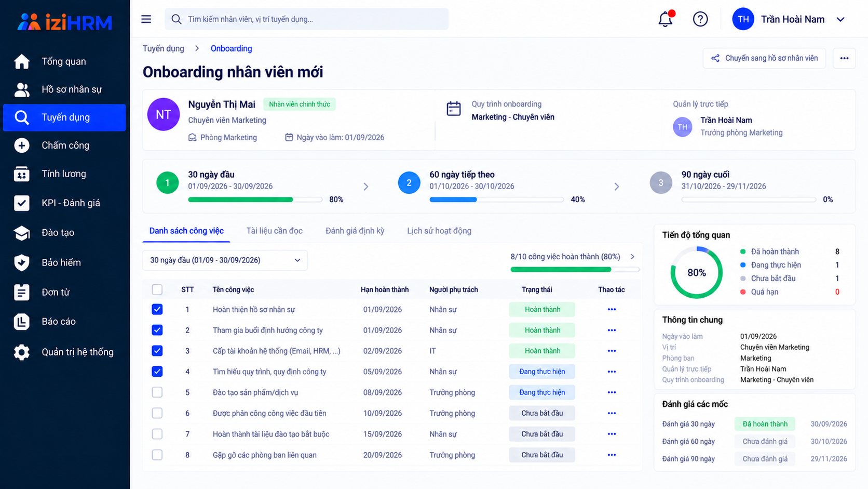This screenshot has height=489, width=868.
Task: Click the KPI - Đánh giá checkmark icon
Action: 22,203
